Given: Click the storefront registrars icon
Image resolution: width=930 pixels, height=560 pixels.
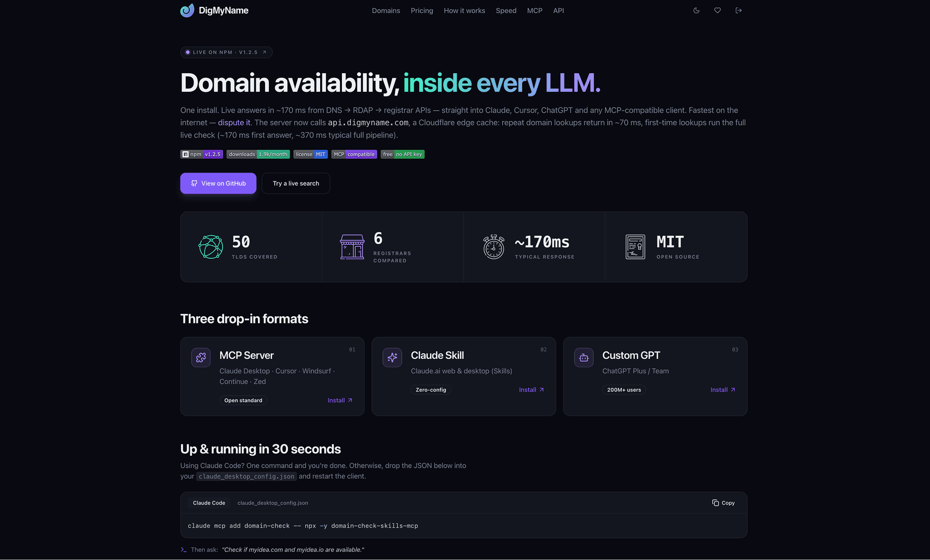Looking at the screenshot, I should [x=352, y=247].
